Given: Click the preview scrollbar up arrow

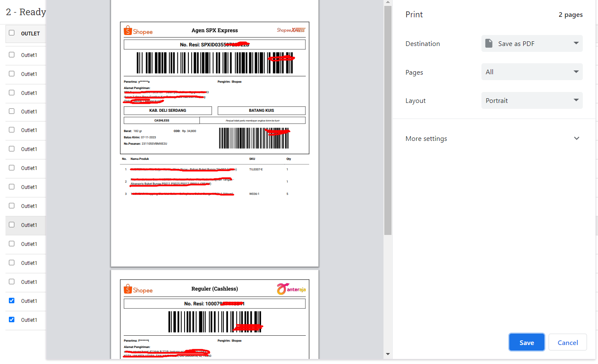Looking at the screenshot, I should tap(388, 3).
